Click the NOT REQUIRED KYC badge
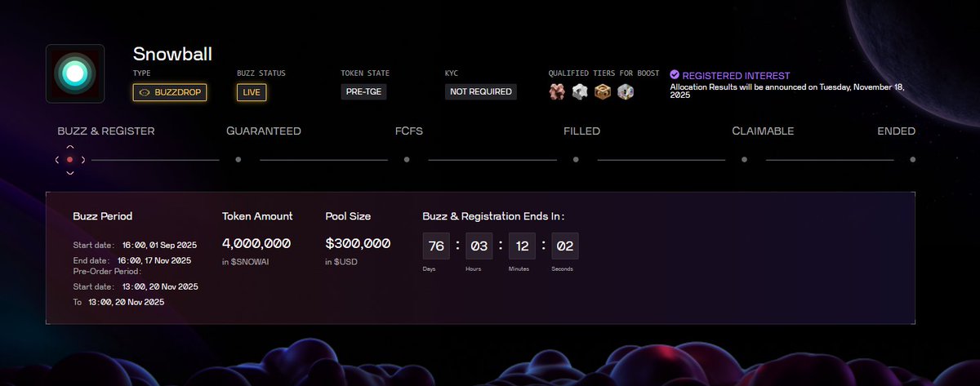 point(481,92)
